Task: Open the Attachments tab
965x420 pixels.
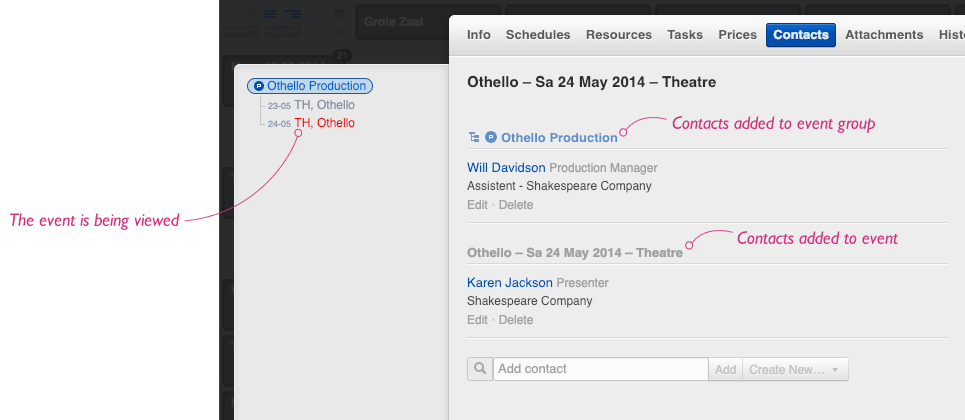Action: click(884, 35)
